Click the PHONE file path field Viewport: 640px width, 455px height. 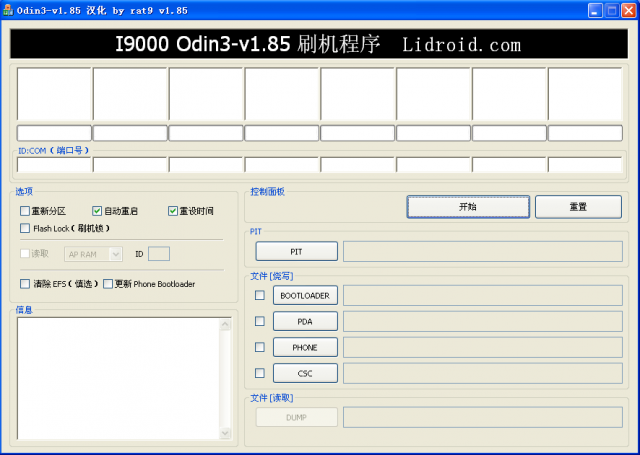(483, 347)
